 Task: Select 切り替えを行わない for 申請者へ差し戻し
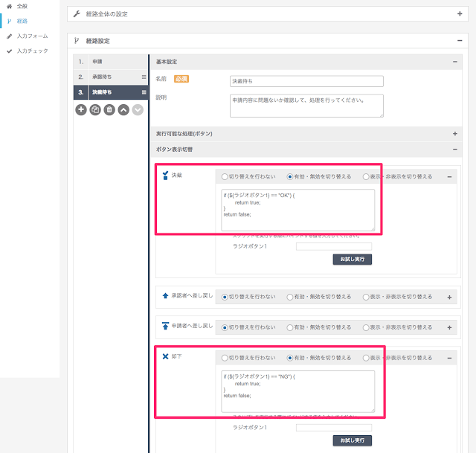tap(225, 327)
